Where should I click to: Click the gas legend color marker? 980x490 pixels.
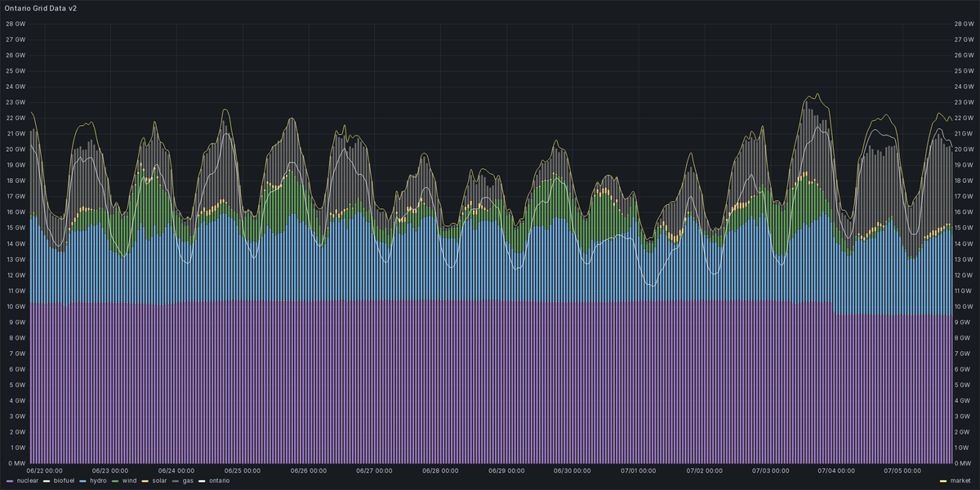tap(174, 481)
